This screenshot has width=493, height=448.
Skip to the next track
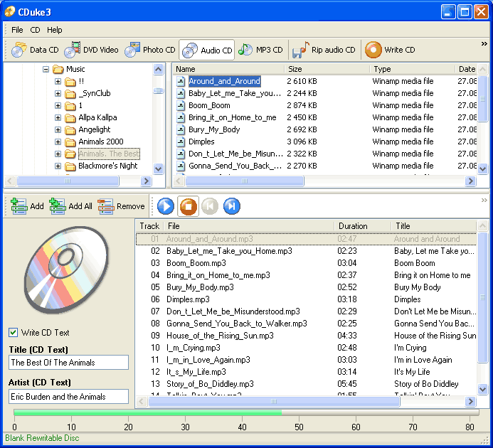point(232,206)
